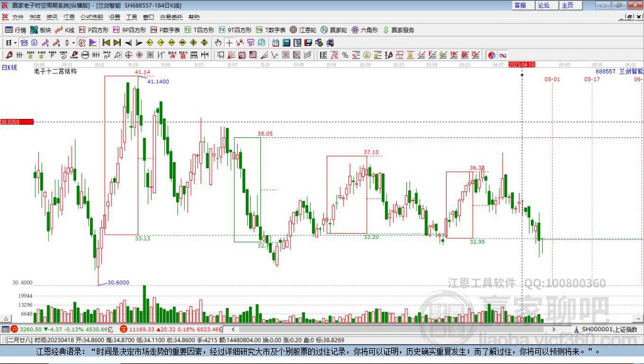Click the 客服 customer service button

click(x=520, y=5)
